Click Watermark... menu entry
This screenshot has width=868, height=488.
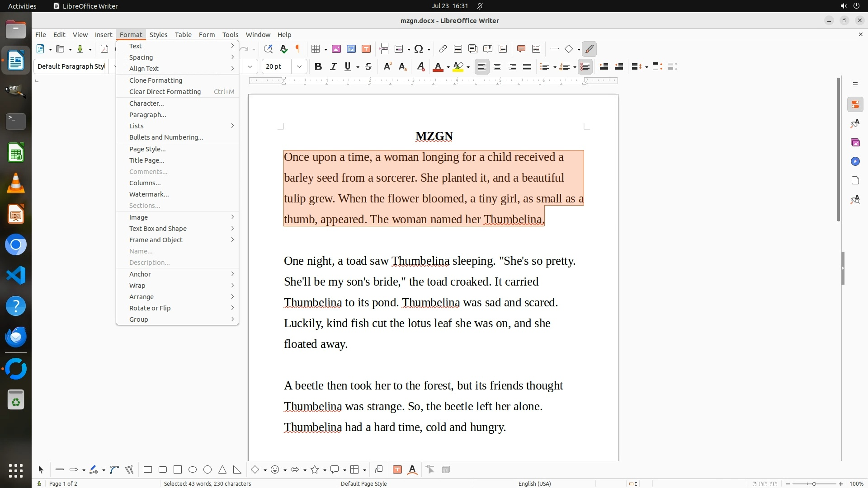click(x=149, y=194)
